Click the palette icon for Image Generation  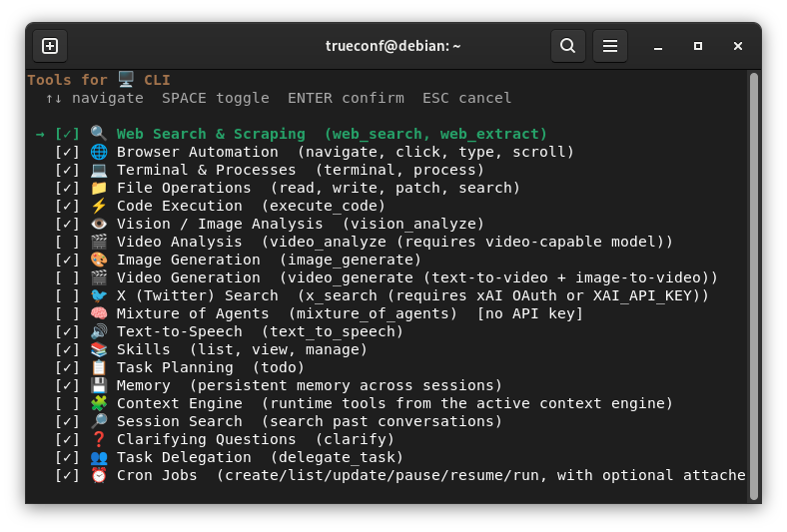click(x=99, y=260)
